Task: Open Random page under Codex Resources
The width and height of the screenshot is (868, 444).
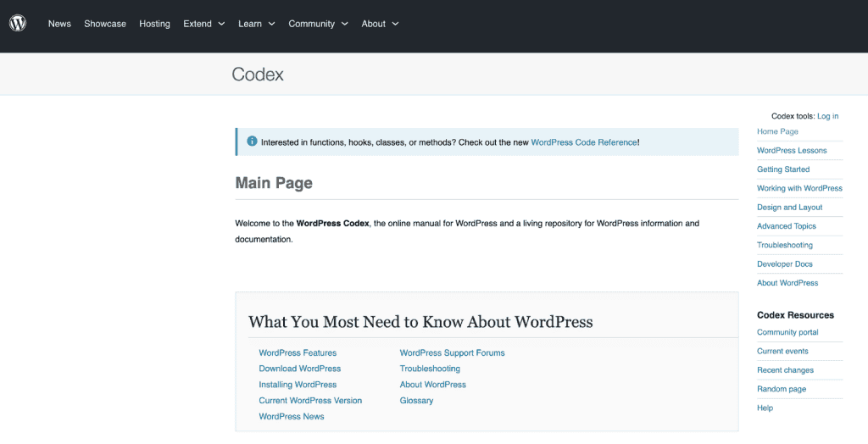Action: [x=782, y=389]
